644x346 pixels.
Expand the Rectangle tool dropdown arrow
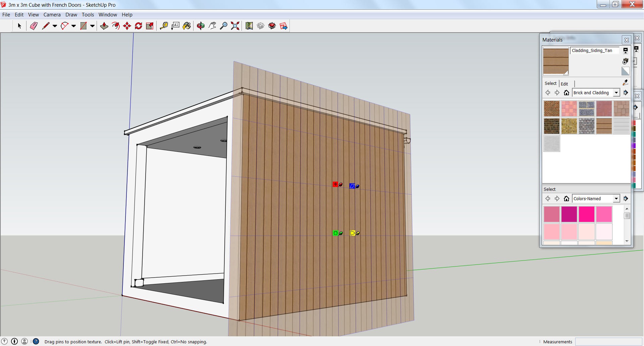(92, 26)
